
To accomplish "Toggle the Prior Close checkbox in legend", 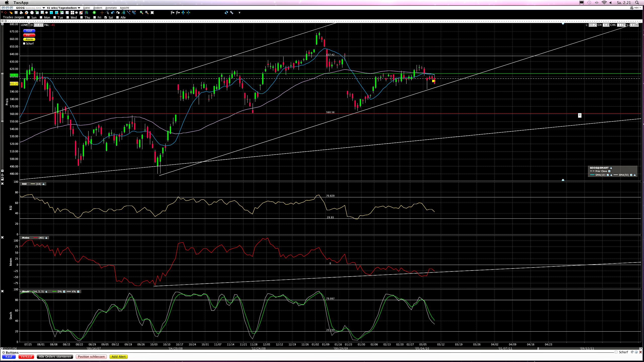I will click(609, 171).
